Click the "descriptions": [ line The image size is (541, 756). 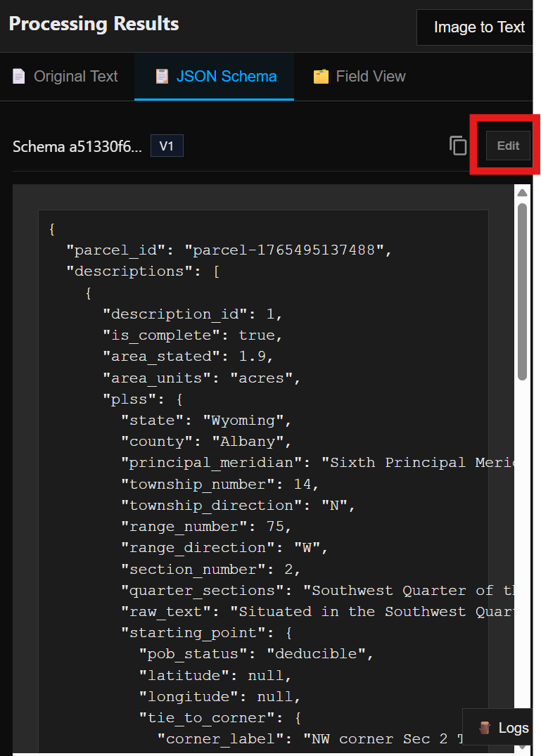(144, 271)
